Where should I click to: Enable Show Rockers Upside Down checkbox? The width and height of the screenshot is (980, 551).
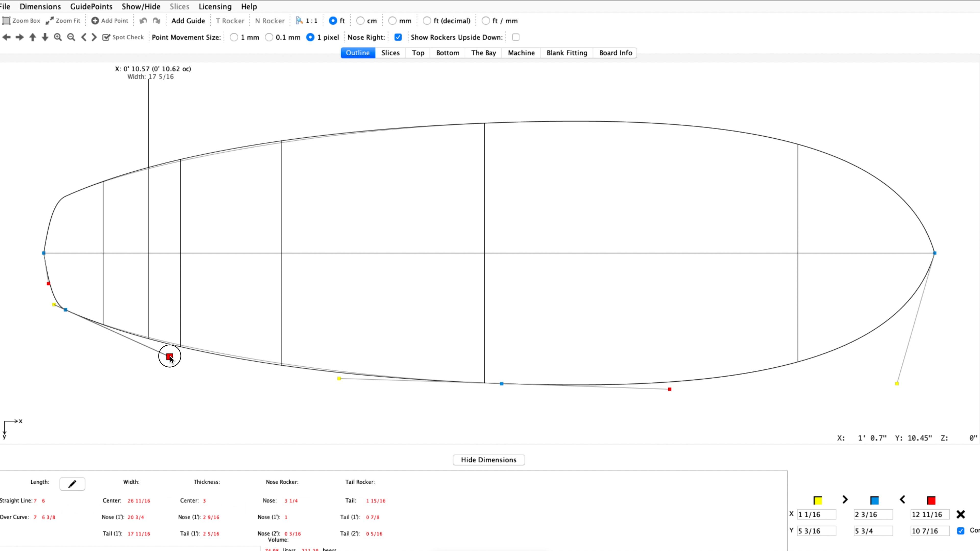coord(516,37)
